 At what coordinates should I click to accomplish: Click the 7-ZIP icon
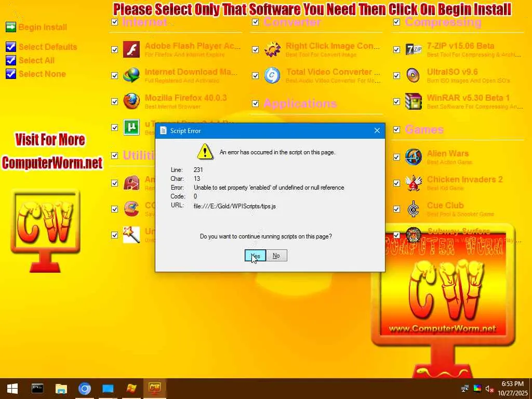pos(413,49)
